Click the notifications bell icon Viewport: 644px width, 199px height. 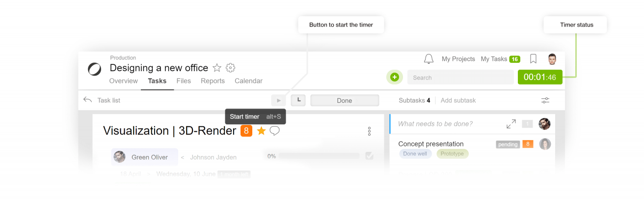click(429, 59)
